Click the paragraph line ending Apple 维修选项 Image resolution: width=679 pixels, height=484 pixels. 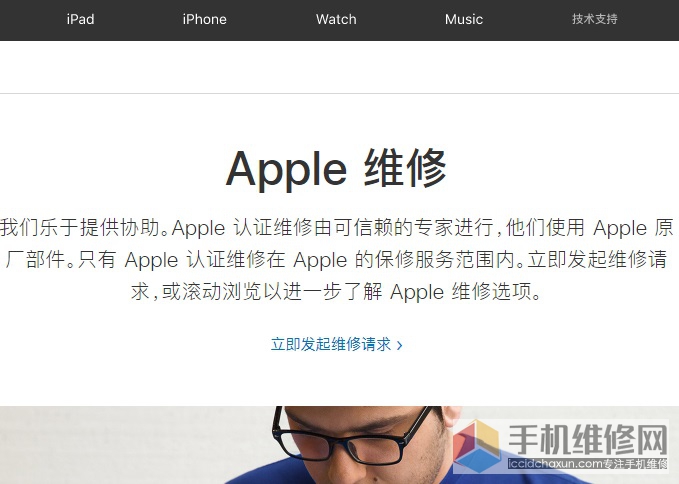[336, 292]
